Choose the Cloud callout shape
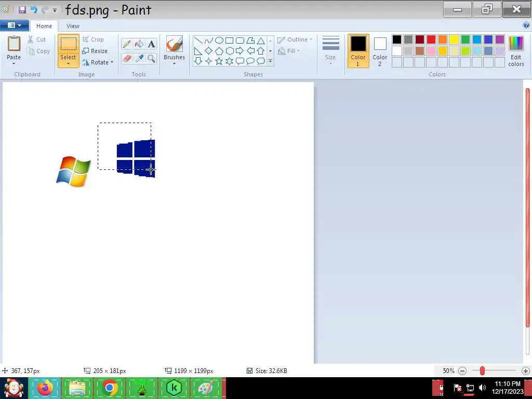Screen dimensions: 532x399 click(x=261, y=61)
